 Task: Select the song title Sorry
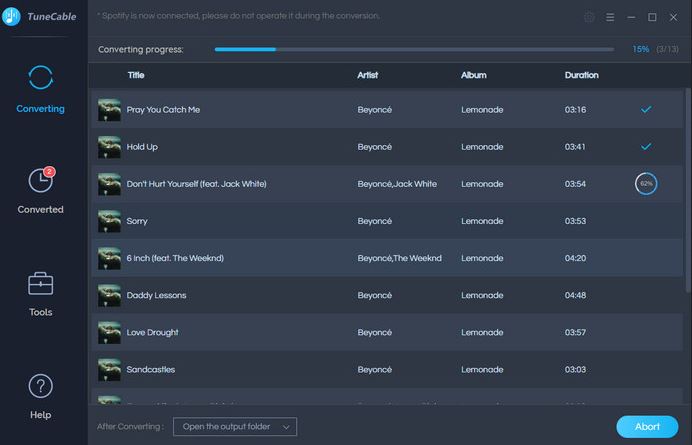click(x=137, y=221)
